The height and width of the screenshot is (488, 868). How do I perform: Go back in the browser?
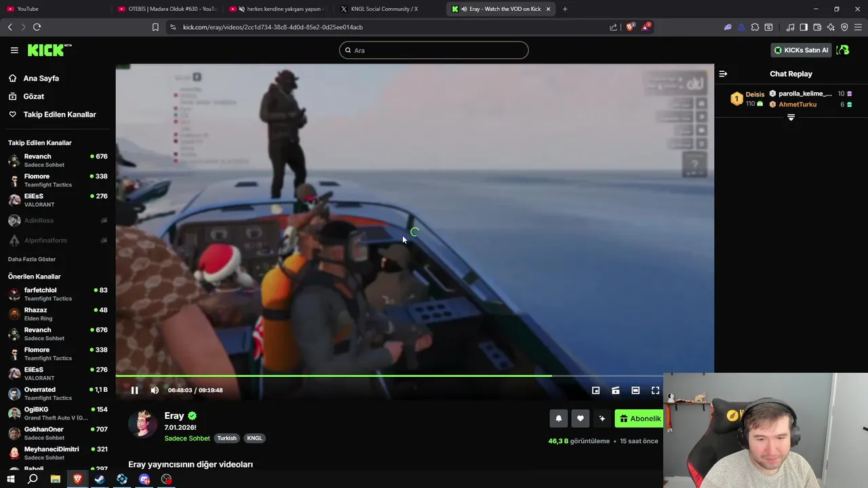10,27
